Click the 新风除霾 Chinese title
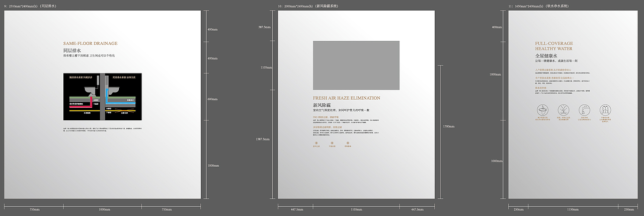This screenshot has width=644, height=216. pos(321,105)
